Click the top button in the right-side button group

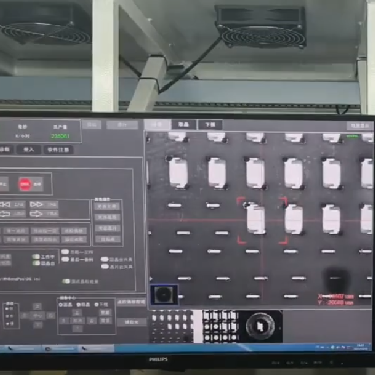tap(107, 206)
